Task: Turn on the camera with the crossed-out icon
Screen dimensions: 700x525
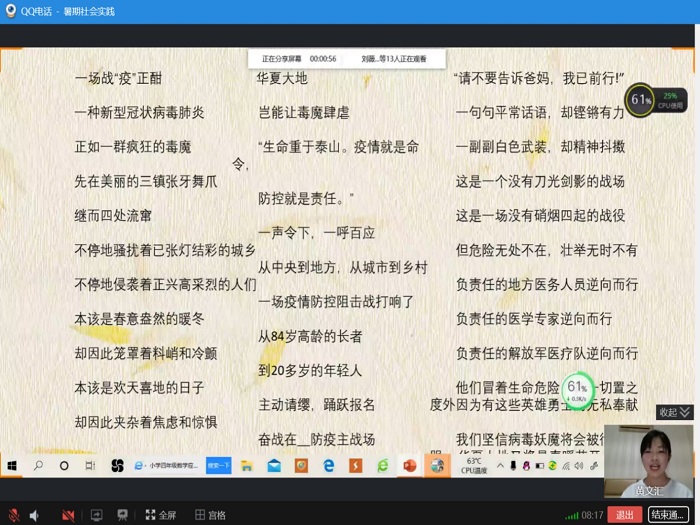Action: click(68, 516)
